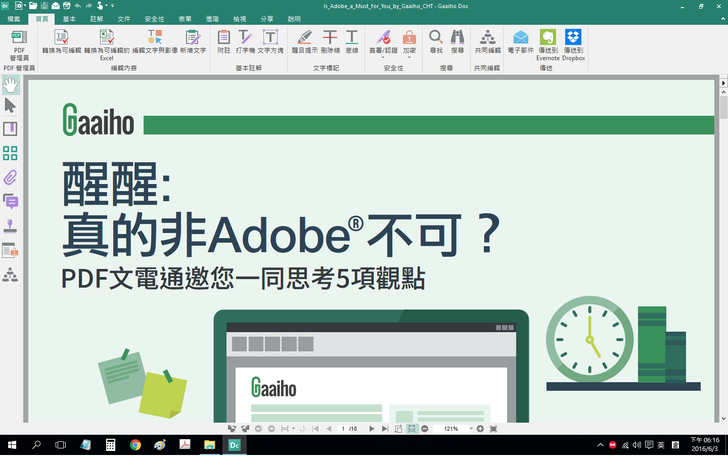This screenshot has width=728, height=457.
Task: Select the 新增文字 tool
Action: pos(193,42)
